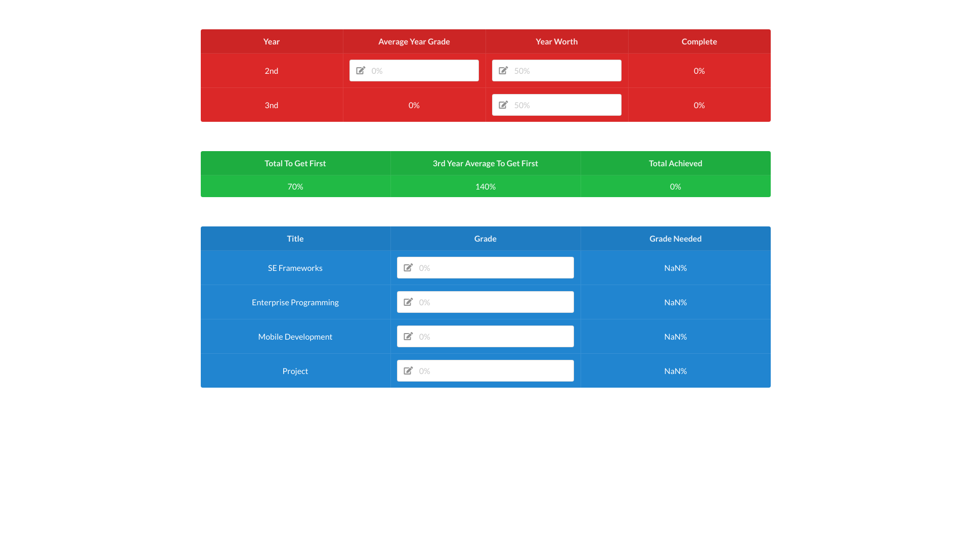Image resolution: width=971 pixels, height=560 pixels.
Task: Select the 3rd year Year Worth input box
Action: point(566,105)
